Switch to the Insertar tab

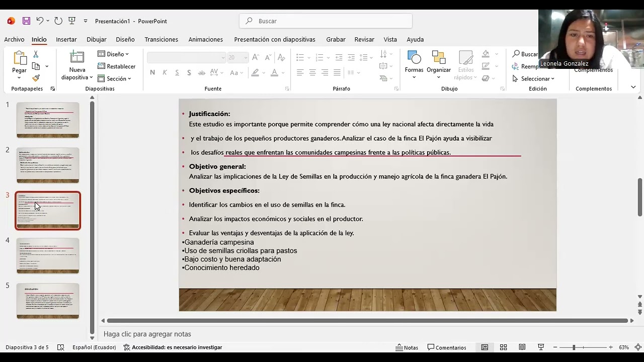(x=66, y=39)
